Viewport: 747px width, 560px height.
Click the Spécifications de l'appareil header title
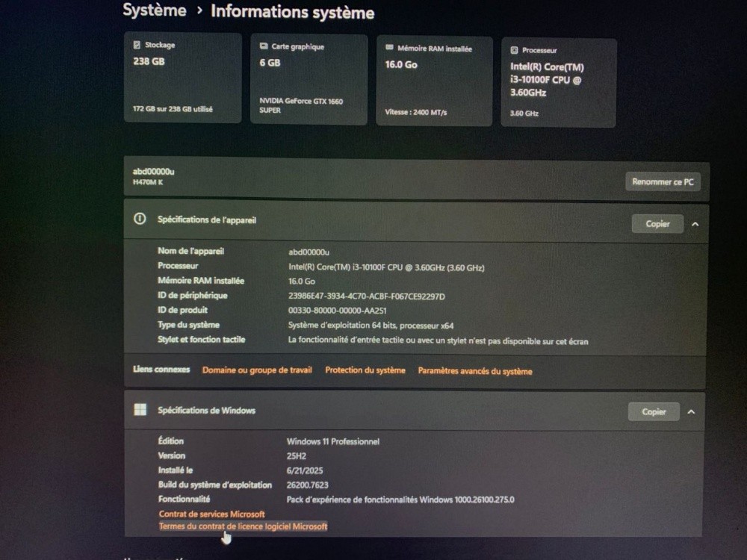click(x=207, y=220)
